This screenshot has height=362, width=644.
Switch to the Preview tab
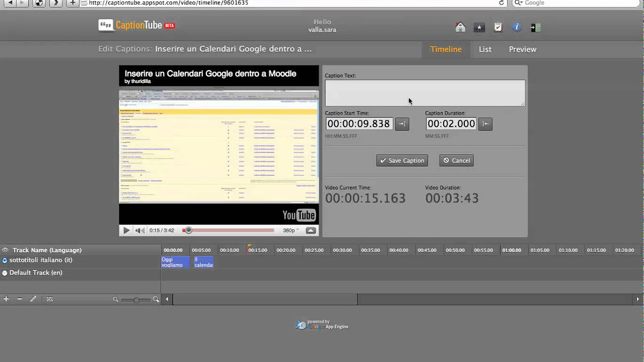coord(522,49)
